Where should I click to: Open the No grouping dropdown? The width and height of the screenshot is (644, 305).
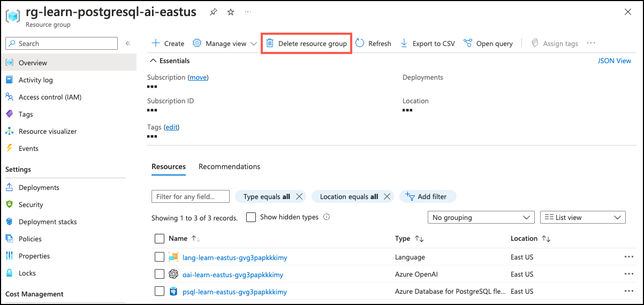[481, 217]
